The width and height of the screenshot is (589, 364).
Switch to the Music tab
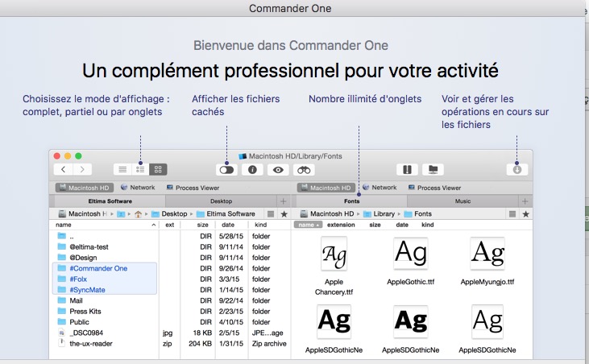[462, 201]
